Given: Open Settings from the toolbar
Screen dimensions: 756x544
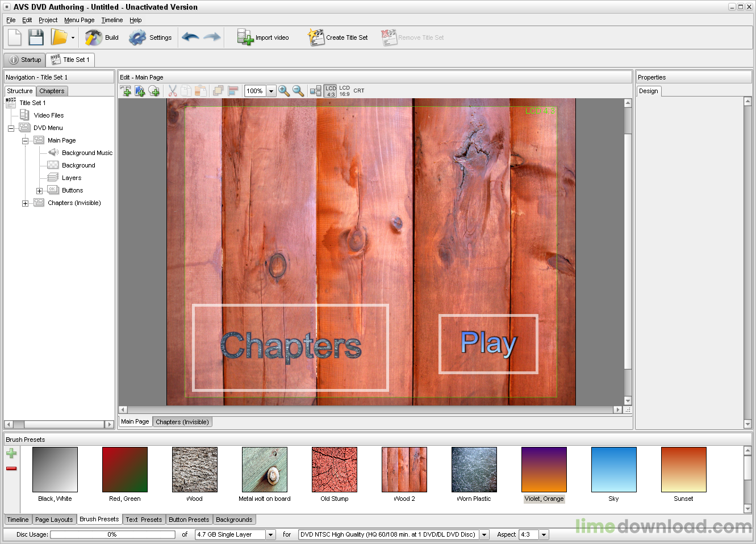Looking at the screenshot, I should point(150,37).
